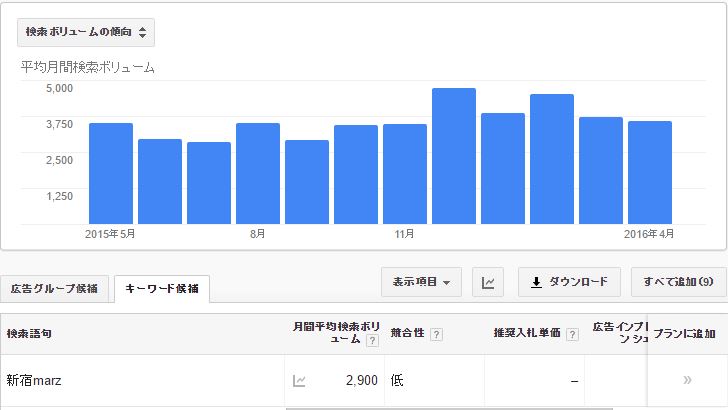This screenshot has height=410, width=728.
Task: Switch to 広告グループ候補 tab
Action: click(x=54, y=289)
